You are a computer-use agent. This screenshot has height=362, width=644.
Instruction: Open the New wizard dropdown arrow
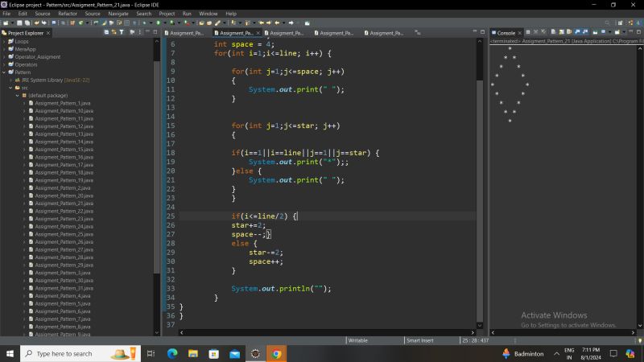point(12,23)
